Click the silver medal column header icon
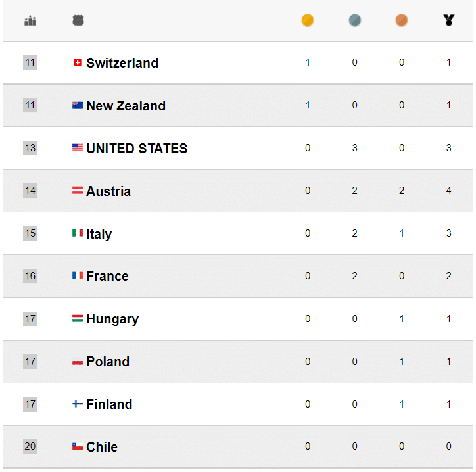 tap(354, 20)
